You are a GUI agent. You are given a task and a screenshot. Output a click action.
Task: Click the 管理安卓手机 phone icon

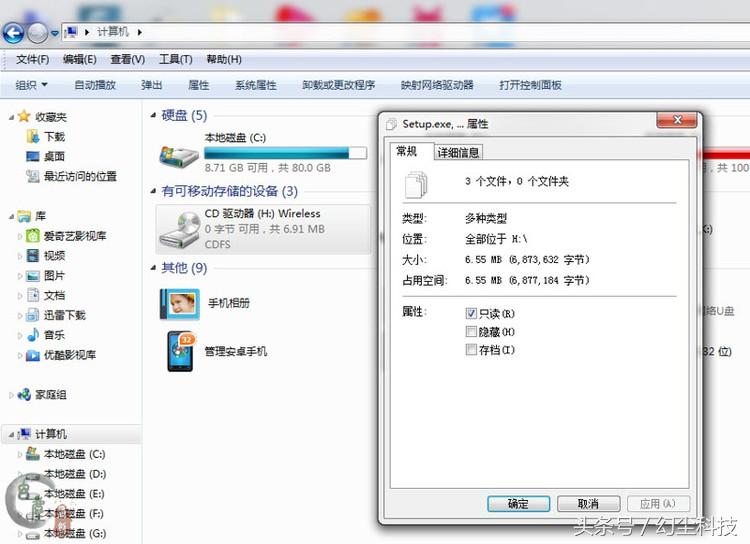click(180, 351)
